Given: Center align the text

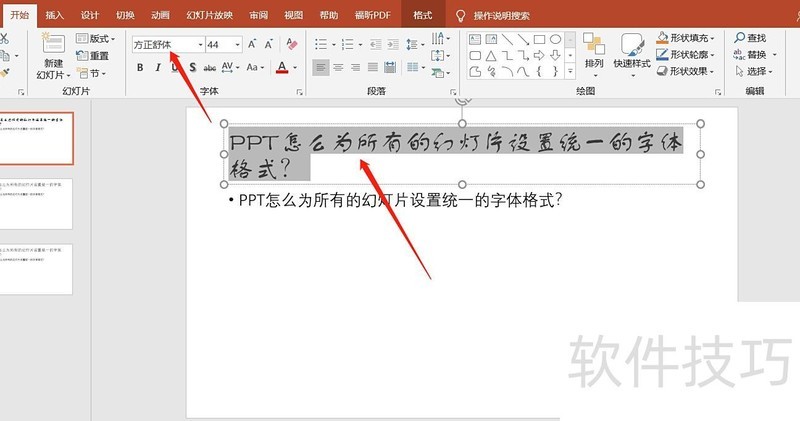Looking at the screenshot, I should pos(338,68).
